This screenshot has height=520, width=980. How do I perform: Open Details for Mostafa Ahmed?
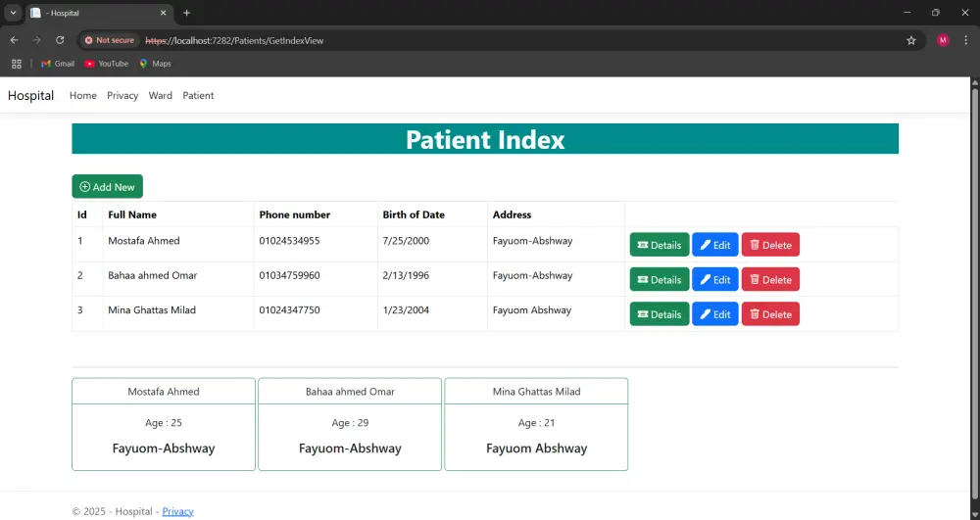click(660, 245)
